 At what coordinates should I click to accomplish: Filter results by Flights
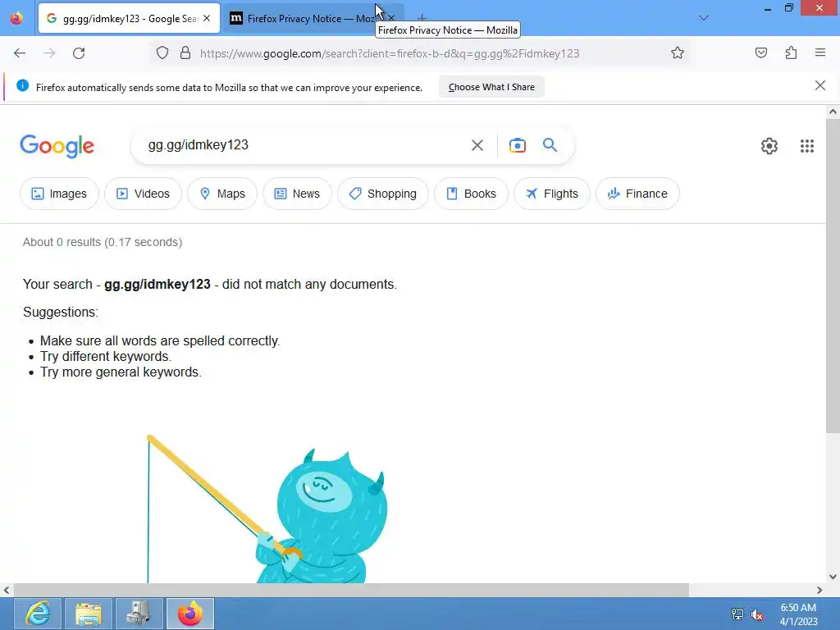point(552,194)
